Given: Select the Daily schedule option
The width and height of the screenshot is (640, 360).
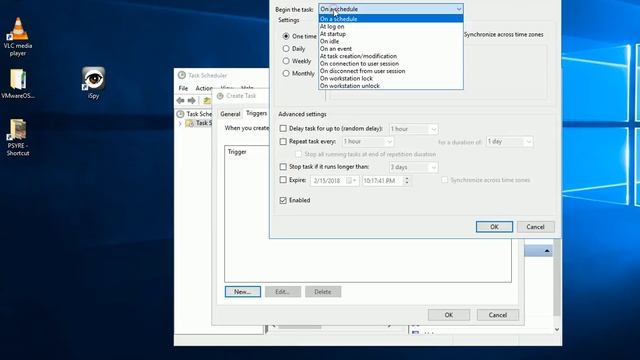Looking at the screenshot, I should point(286,49).
